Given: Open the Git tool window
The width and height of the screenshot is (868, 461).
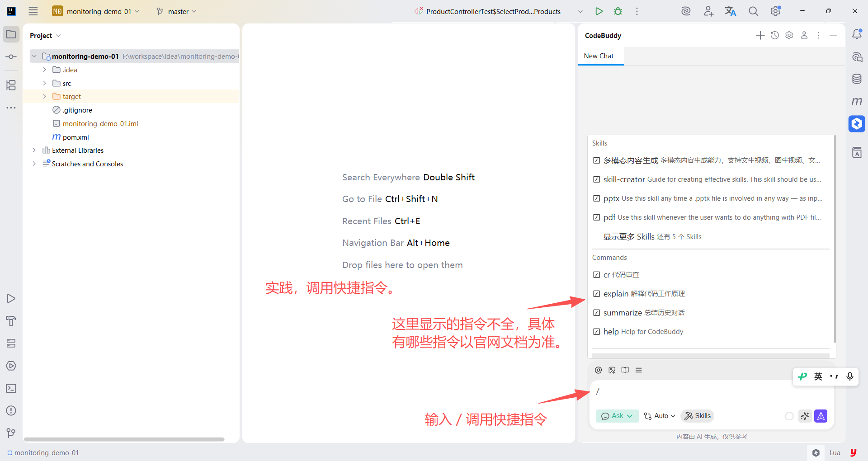Looking at the screenshot, I should point(11,433).
